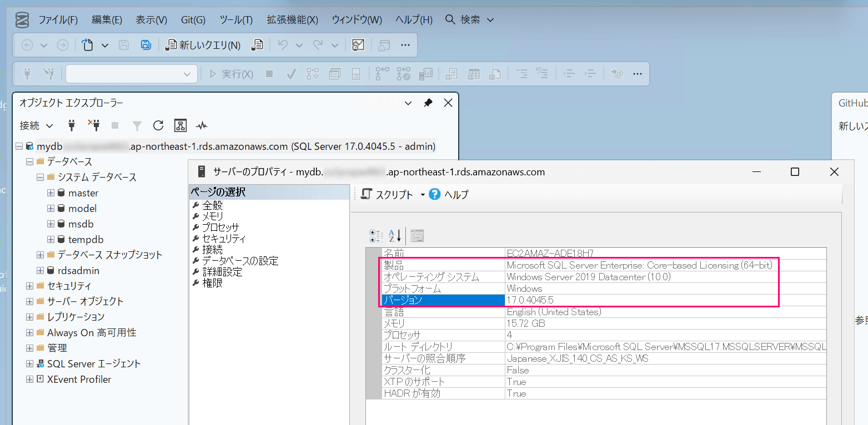
Task: Click the change connection icon in the SQL toolbar
Action: pyautogui.click(x=49, y=74)
